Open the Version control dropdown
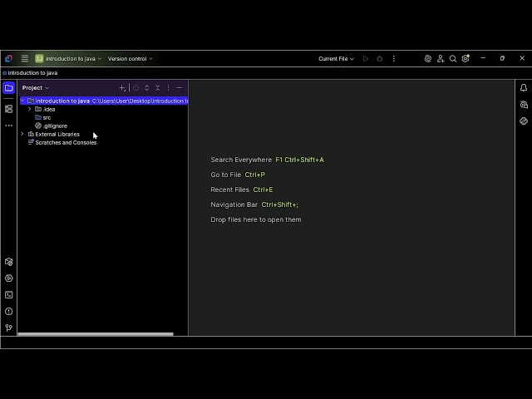Image resolution: width=532 pixels, height=399 pixels. point(131,59)
